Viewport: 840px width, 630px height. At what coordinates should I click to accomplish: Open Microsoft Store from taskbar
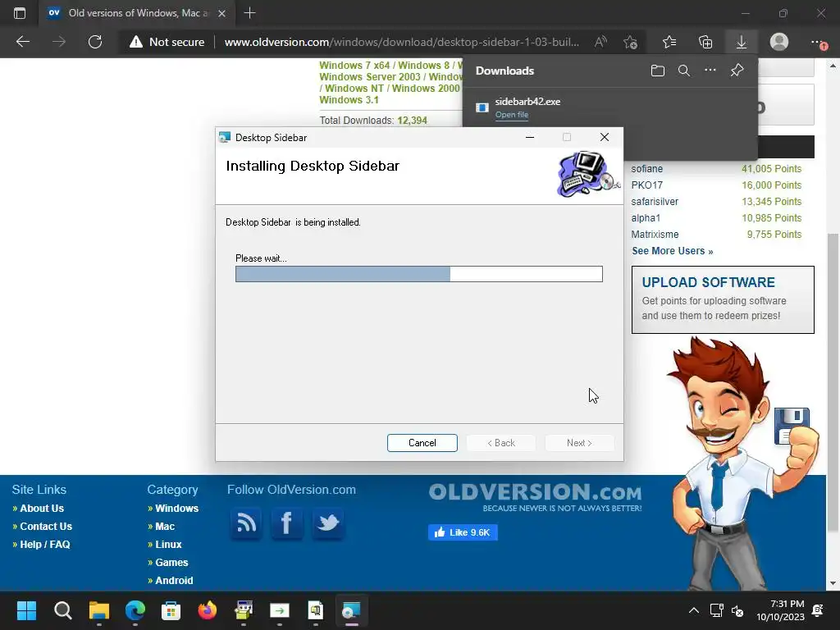pyautogui.click(x=171, y=610)
